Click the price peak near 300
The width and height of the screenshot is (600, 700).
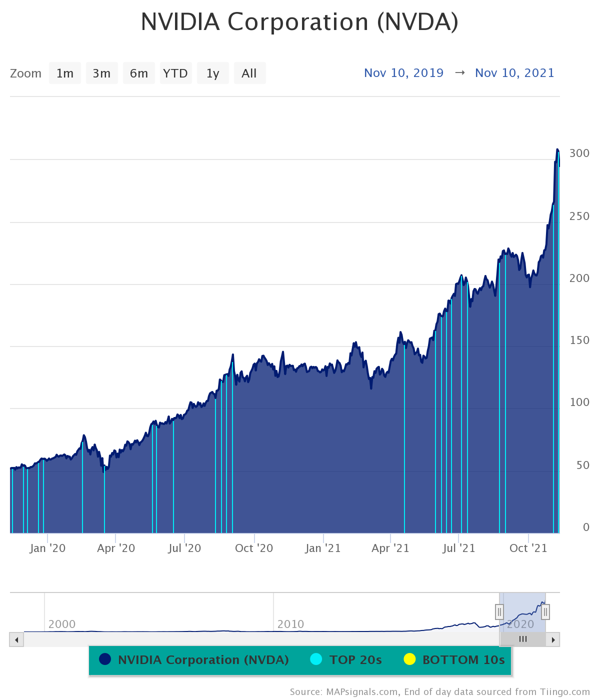click(x=557, y=150)
